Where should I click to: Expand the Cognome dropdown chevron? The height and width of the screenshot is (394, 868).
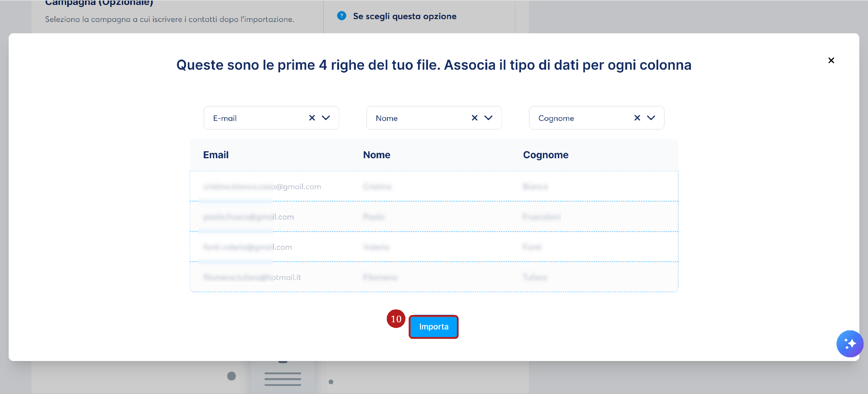pyautogui.click(x=651, y=118)
